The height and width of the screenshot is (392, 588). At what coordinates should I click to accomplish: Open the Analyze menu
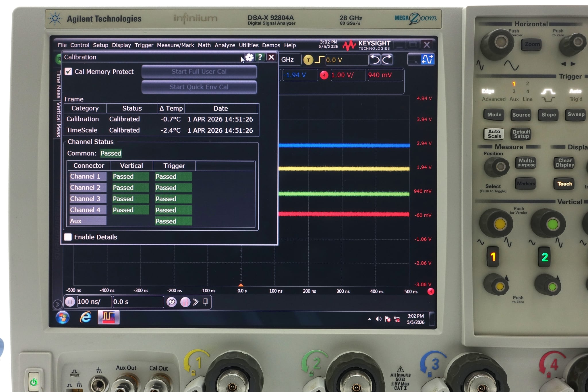225,45
